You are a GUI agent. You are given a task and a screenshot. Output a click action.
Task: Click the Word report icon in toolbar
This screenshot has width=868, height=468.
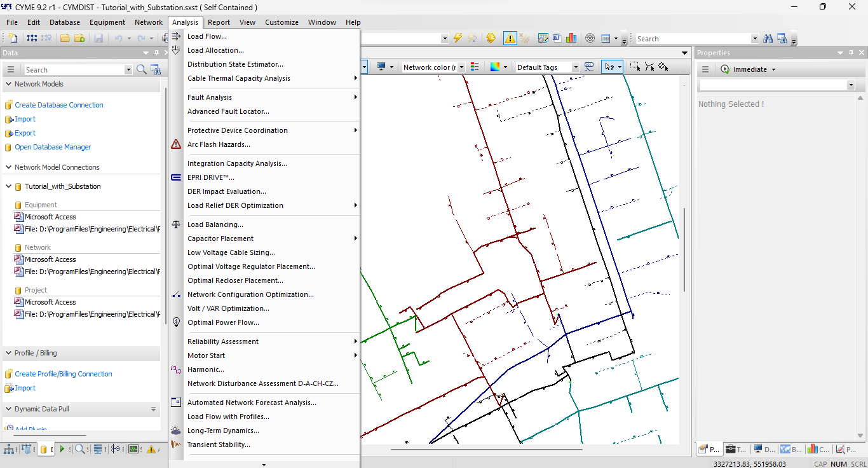tap(557, 38)
